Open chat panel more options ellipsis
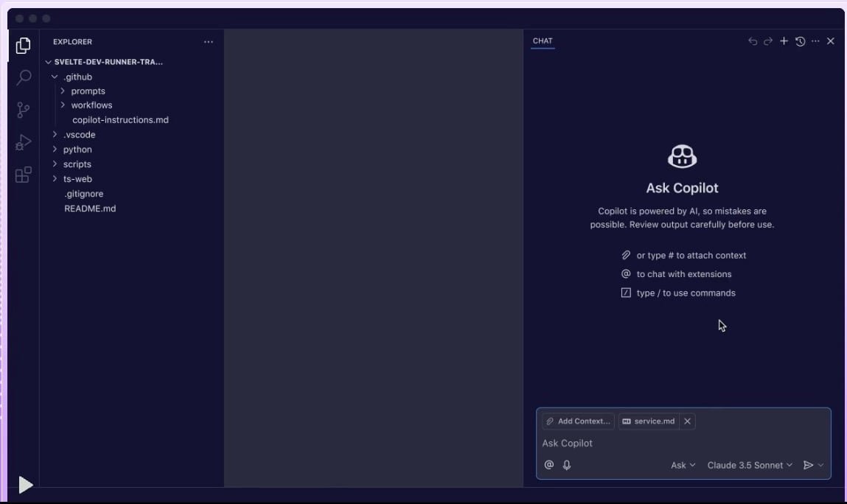 coord(815,41)
